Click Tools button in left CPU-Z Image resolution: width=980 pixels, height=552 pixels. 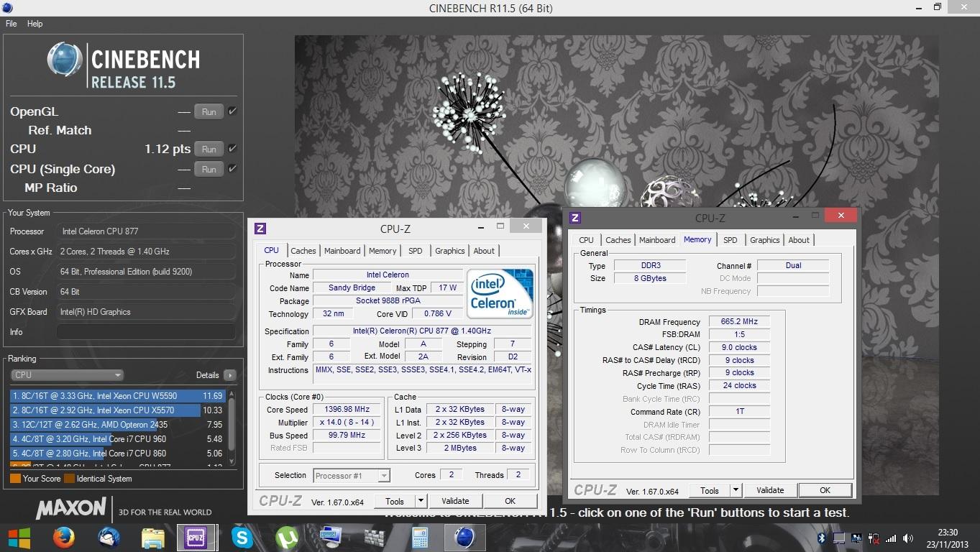pyautogui.click(x=395, y=501)
